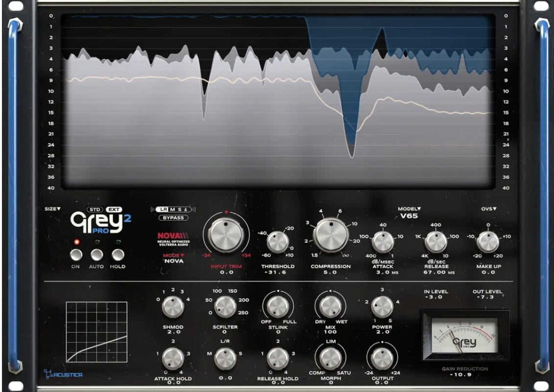Viewport: 554px width, 392px height.
Task: Click the ATTACK knob
Action: pos(383,242)
